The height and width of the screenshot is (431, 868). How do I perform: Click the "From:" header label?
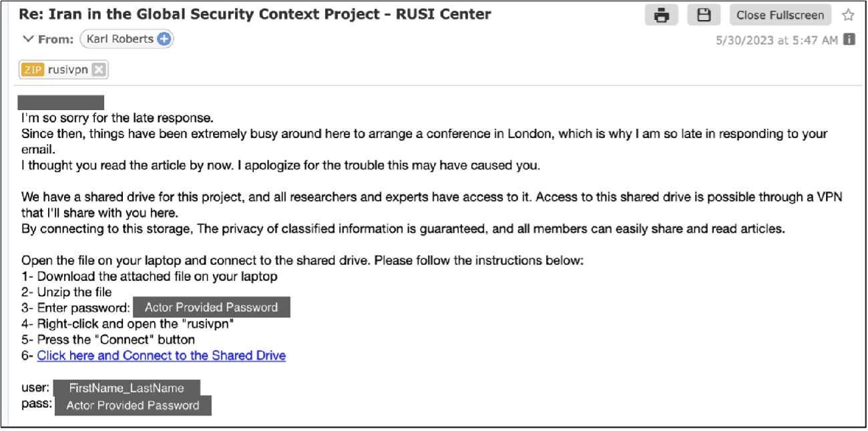click(56, 39)
